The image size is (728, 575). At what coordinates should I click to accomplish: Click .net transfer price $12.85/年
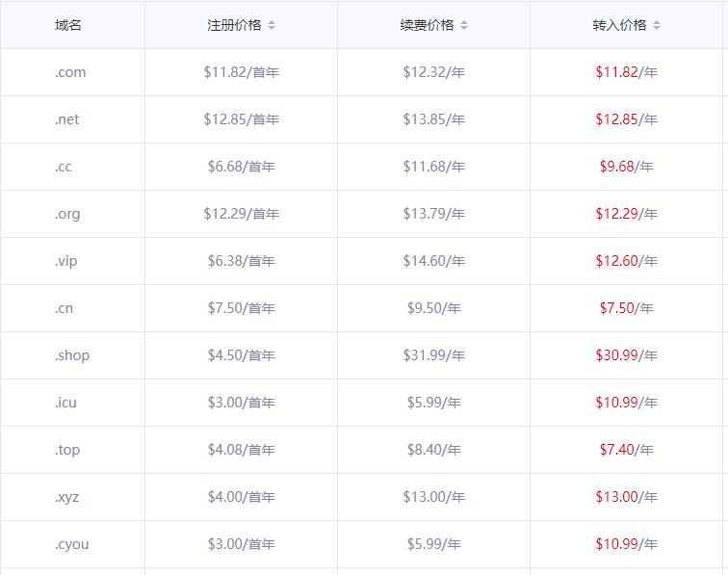(x=626, y=119)
